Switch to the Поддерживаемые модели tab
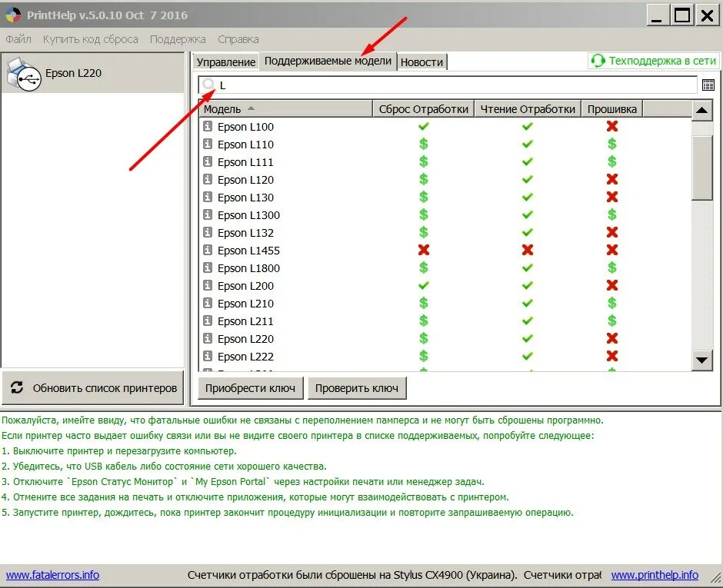 (328, 61)
